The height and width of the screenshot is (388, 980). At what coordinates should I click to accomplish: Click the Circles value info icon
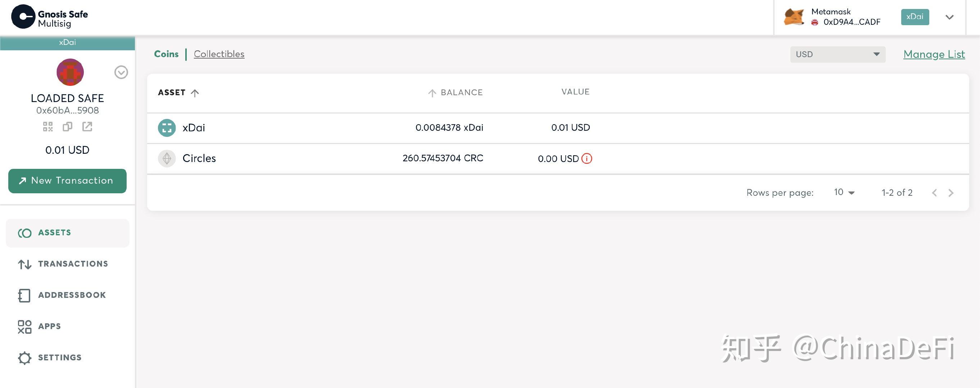(x=586, y=158)
